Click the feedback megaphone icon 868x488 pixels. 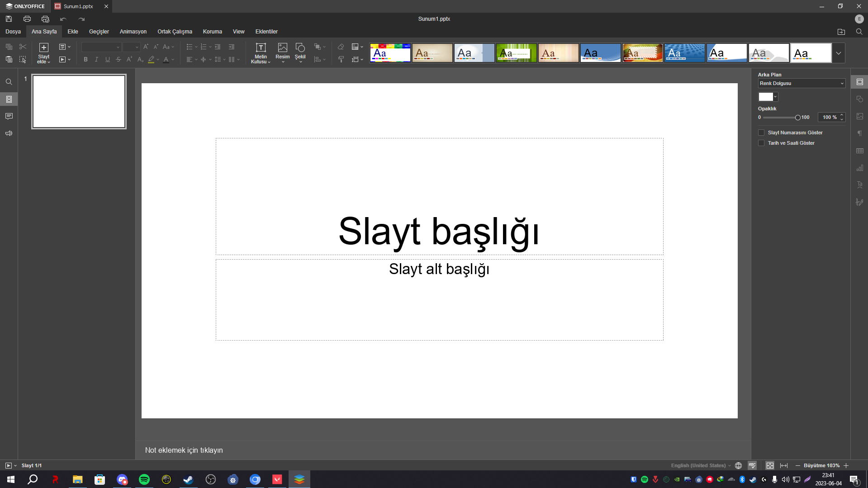click(x=9, y=133)
